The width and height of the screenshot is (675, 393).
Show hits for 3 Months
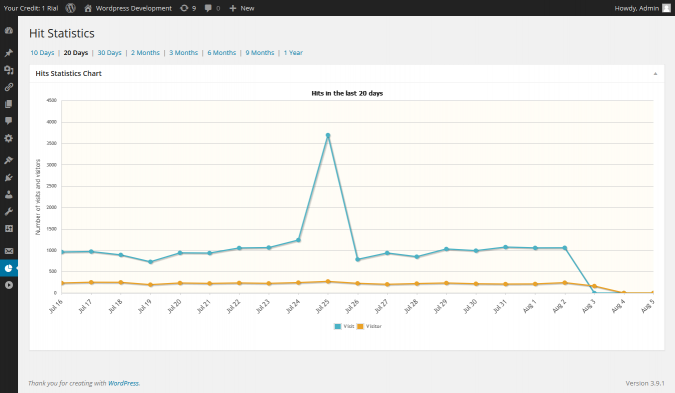[183, 53]
